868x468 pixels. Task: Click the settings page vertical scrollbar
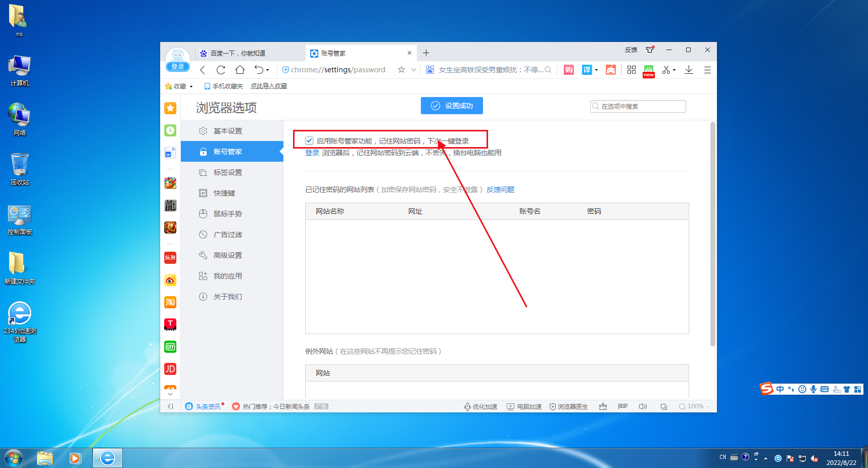coord(713,234)
